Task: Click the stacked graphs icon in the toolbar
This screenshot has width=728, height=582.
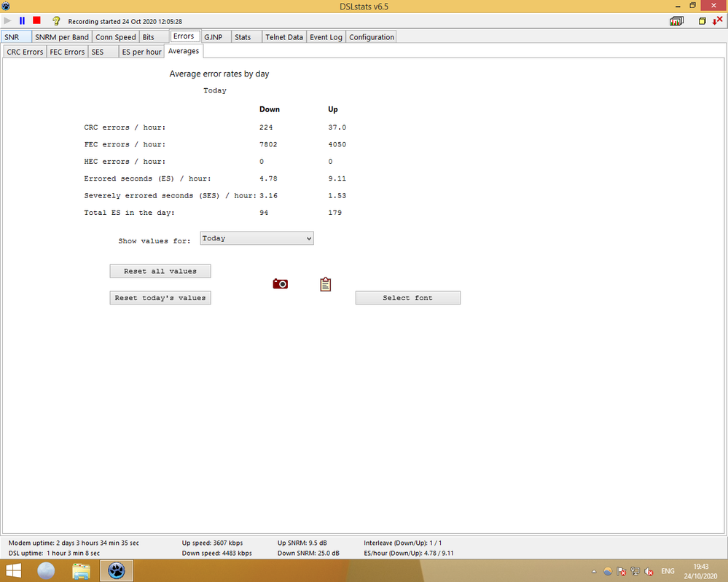Action: click(x=677, y=21)
